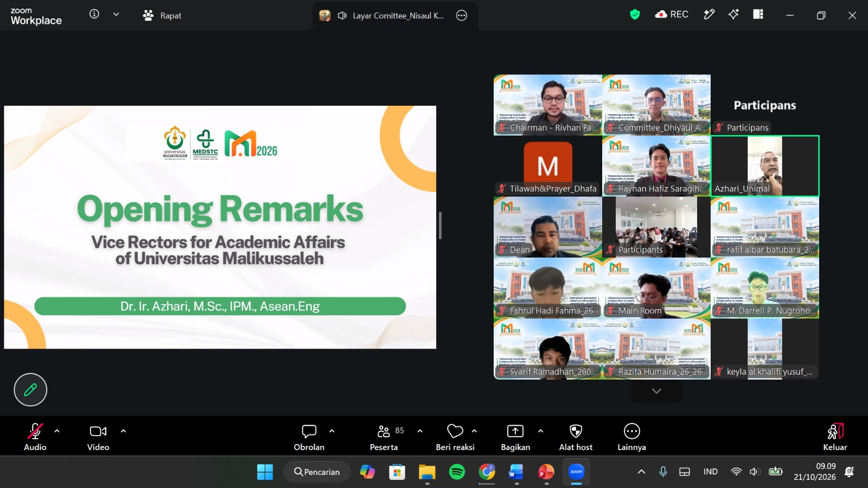Click the REC recording indicator
Viewport: 868px width, 488px height.
(672, 15)
